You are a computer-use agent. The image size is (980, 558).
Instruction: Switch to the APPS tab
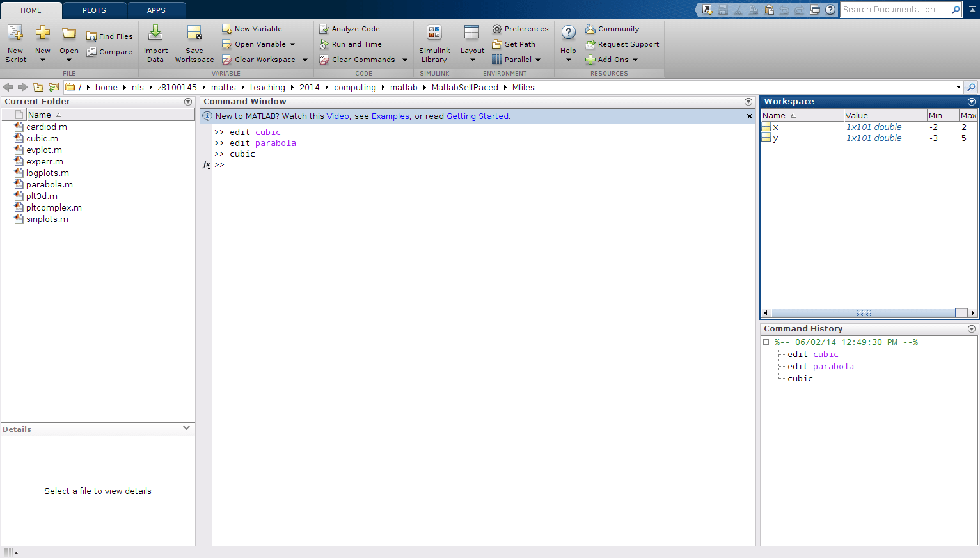[156, 10]
